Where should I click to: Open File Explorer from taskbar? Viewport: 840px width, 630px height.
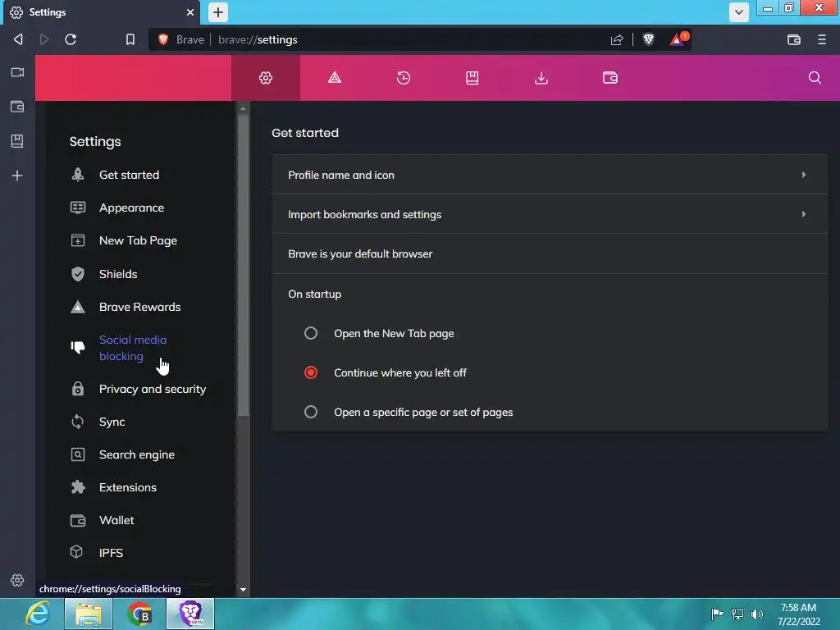(89, 614)
